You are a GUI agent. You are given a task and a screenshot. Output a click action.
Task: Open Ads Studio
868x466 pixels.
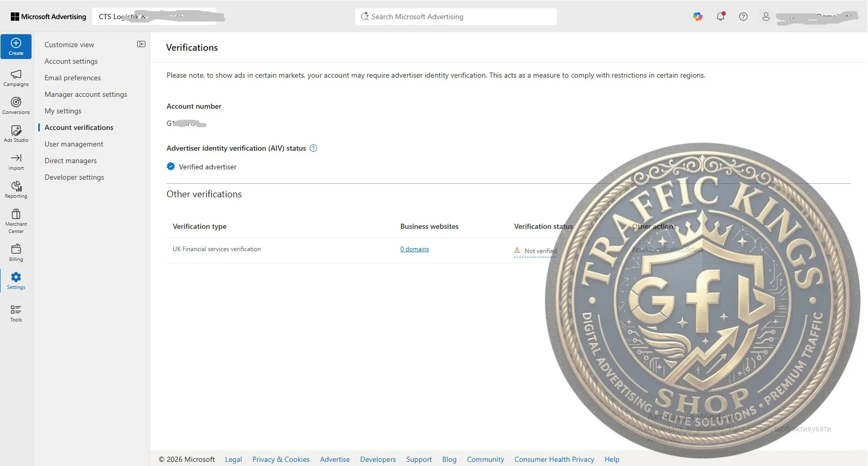pyautogui.click(x=16, y=134)
